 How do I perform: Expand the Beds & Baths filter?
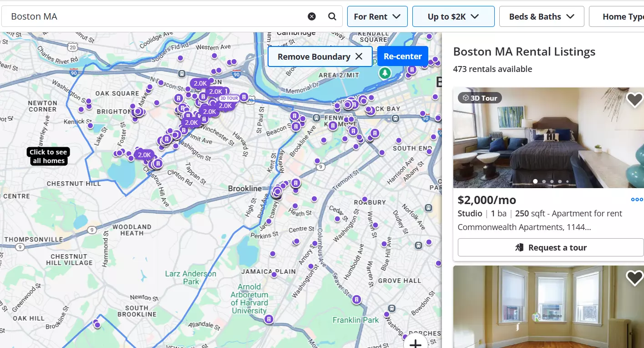(x=542, y=16)
